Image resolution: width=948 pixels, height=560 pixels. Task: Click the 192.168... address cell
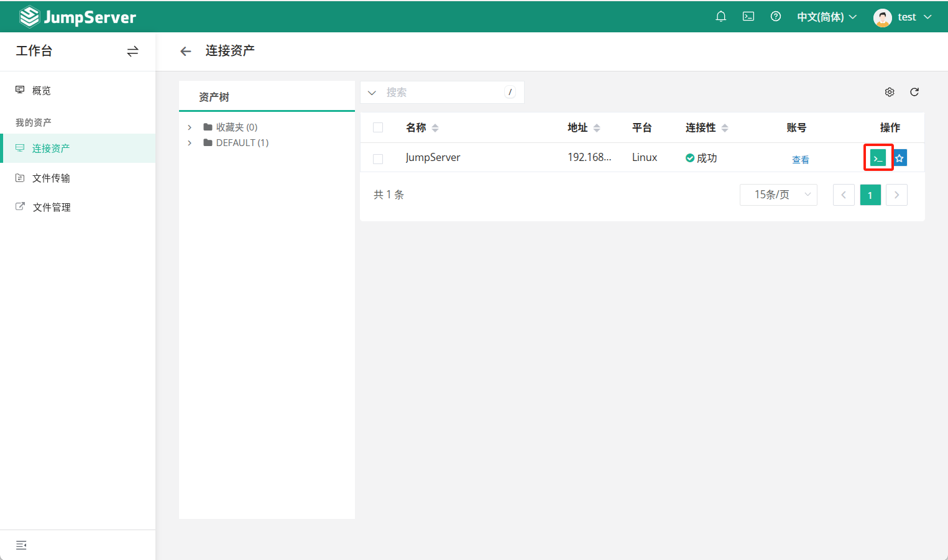(x=589, y=158)
